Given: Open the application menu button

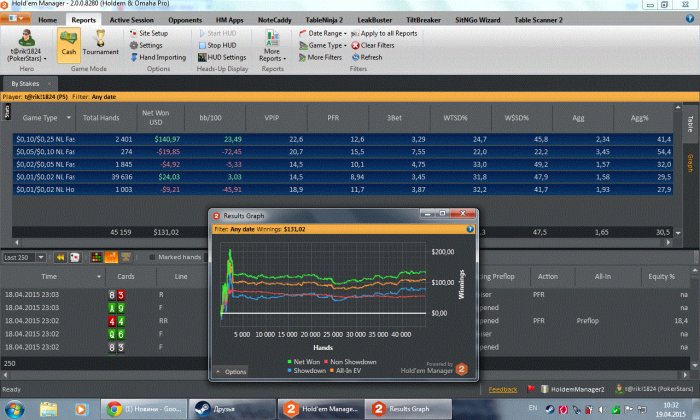Looking at the screenshot, I should [16, 19].
